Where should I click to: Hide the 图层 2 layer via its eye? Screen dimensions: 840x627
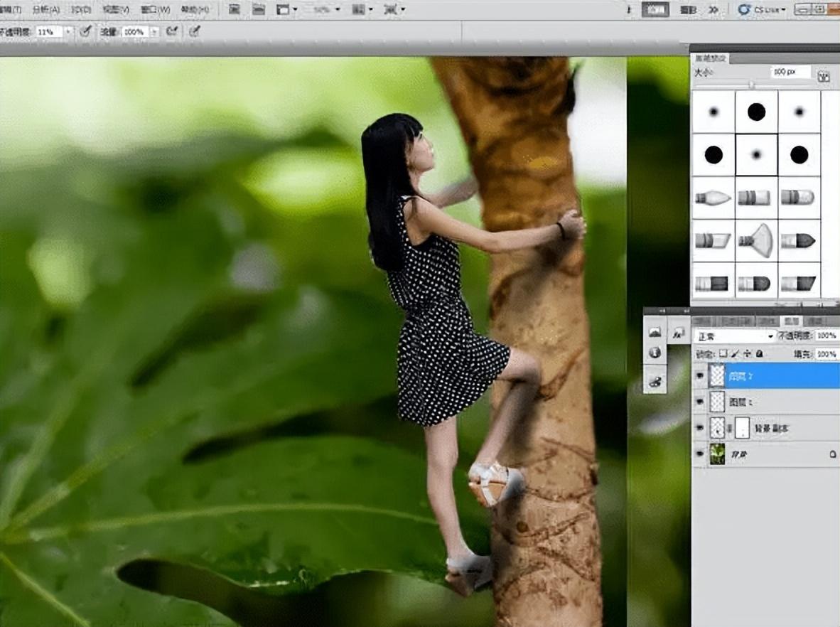click(x=699, y=375)
